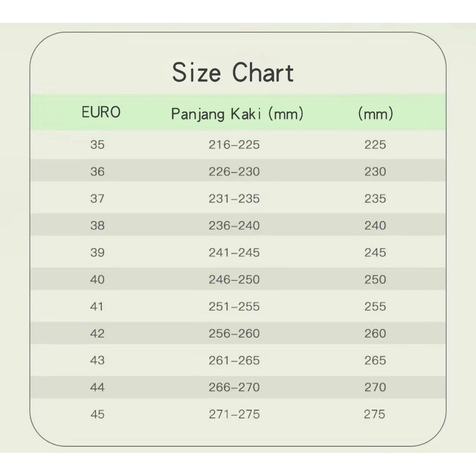Image resolution: width=476 pixels, height=476 pixels.
Task: Click the 241-245 foot length range
Action: pos(234,253)
